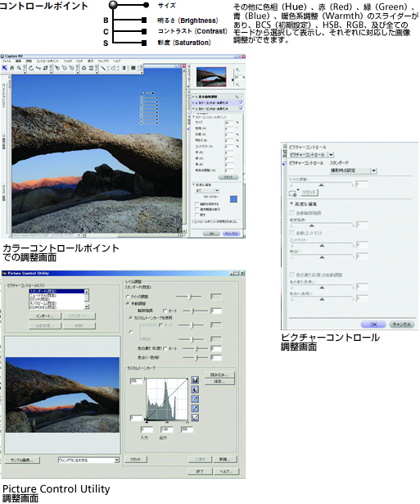The width and height of the screenshot is (420, 504).
Task: Click the サイズ value field in Capture NX
Action: coord(229,123)
